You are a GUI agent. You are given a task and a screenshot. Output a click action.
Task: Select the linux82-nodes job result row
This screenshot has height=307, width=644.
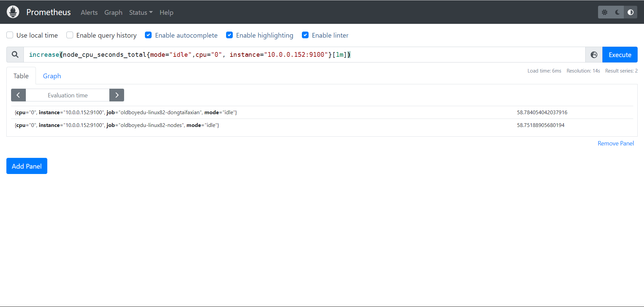tap(322, 125)
